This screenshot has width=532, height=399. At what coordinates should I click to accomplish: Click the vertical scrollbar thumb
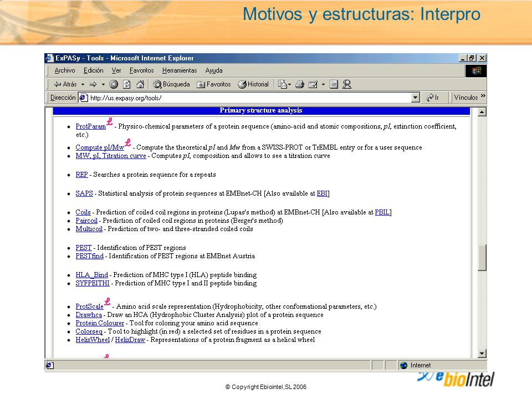coord(482,258)
